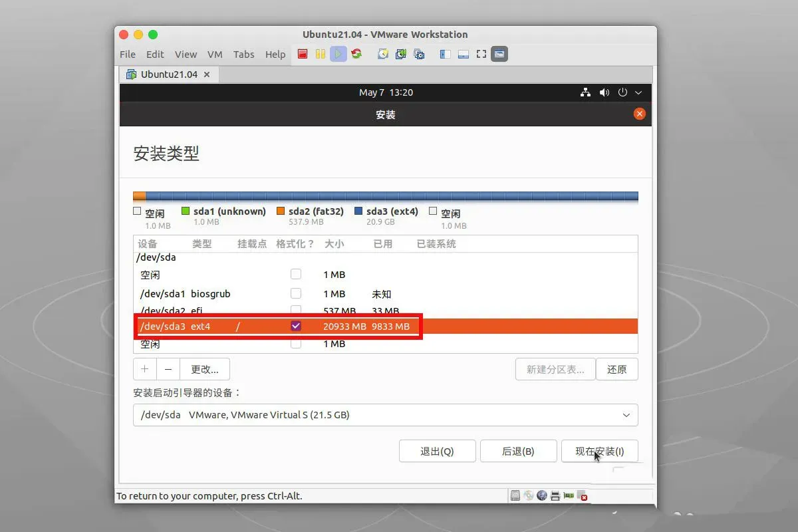The width and height of the screenshot is (798, 532).
Task: Click the network icon in Ubuntu top bar
Action: tap(585, 92)
